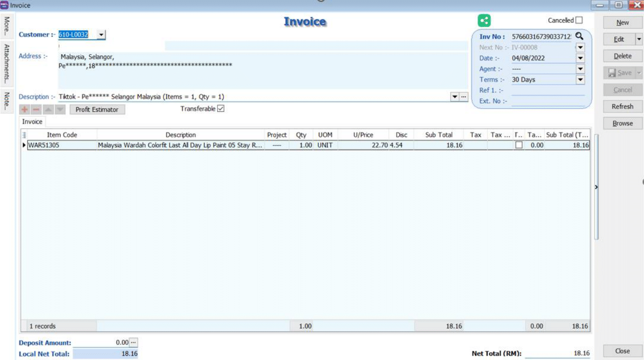Select the Invoice tab above the grid
Image resolution: width=644 pixels, height=360 pixels.
tap(32, 122)
